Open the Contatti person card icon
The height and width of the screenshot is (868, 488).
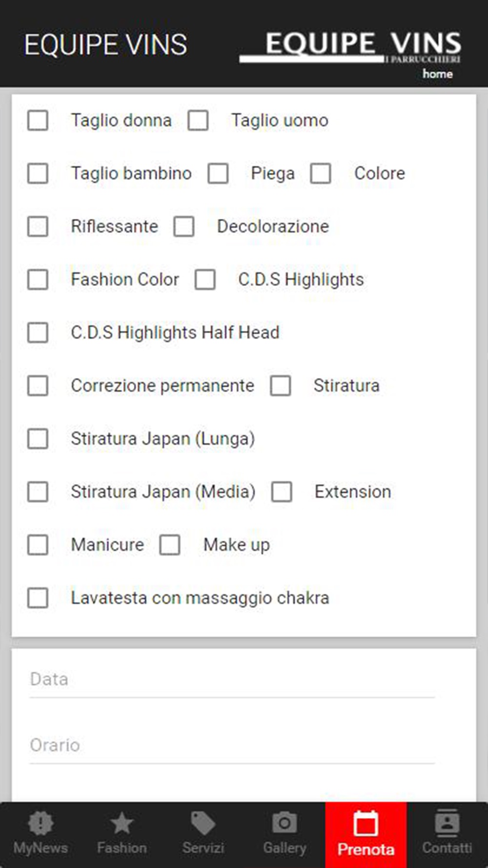pos(447,823)
